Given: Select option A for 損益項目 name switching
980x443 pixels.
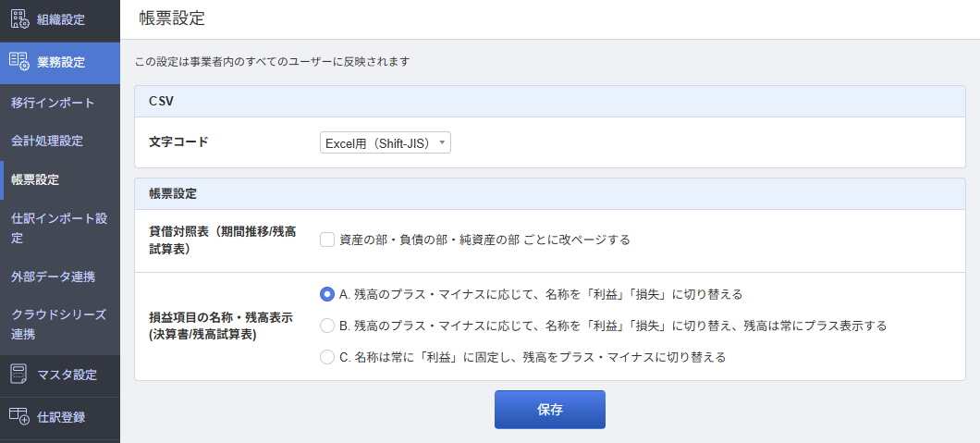Looking at the screenshot, I should click(327, 294).
